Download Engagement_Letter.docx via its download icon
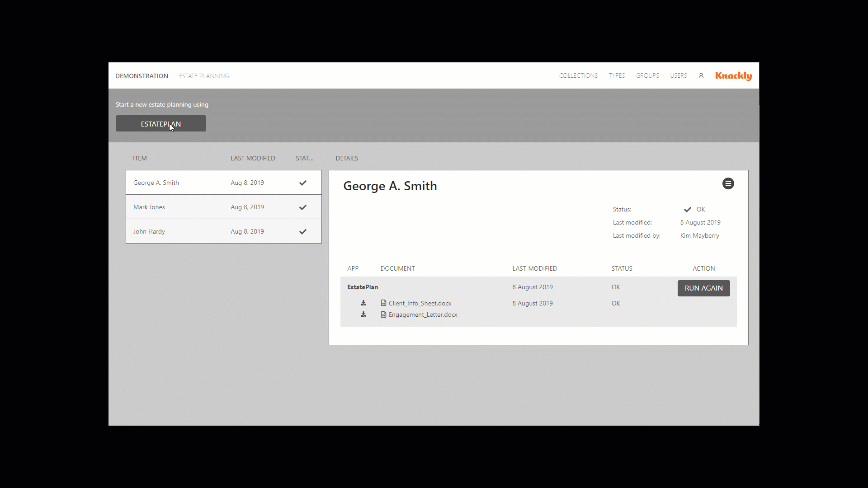Image resolution: width=868 pixels, height=488 pixels. point(363,314)
